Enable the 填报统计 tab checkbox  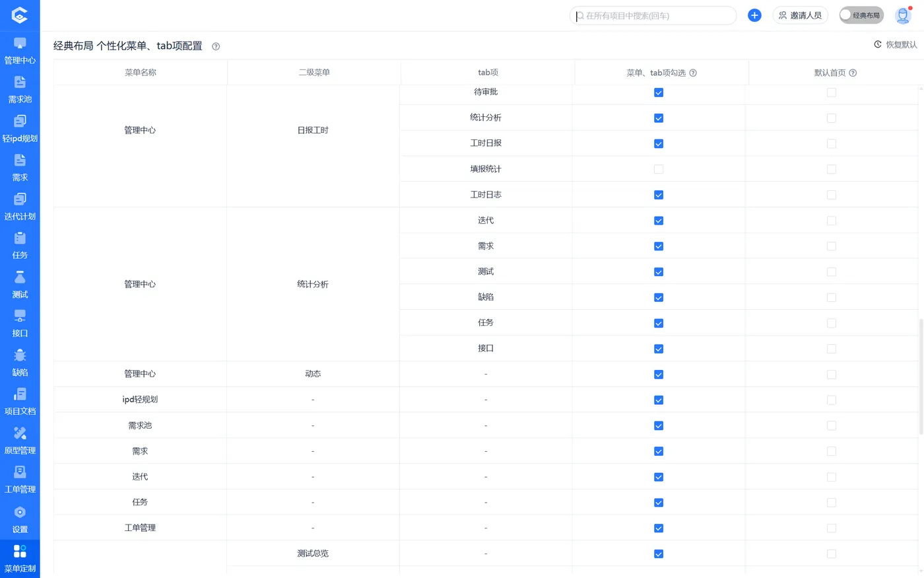pos(658,169)
